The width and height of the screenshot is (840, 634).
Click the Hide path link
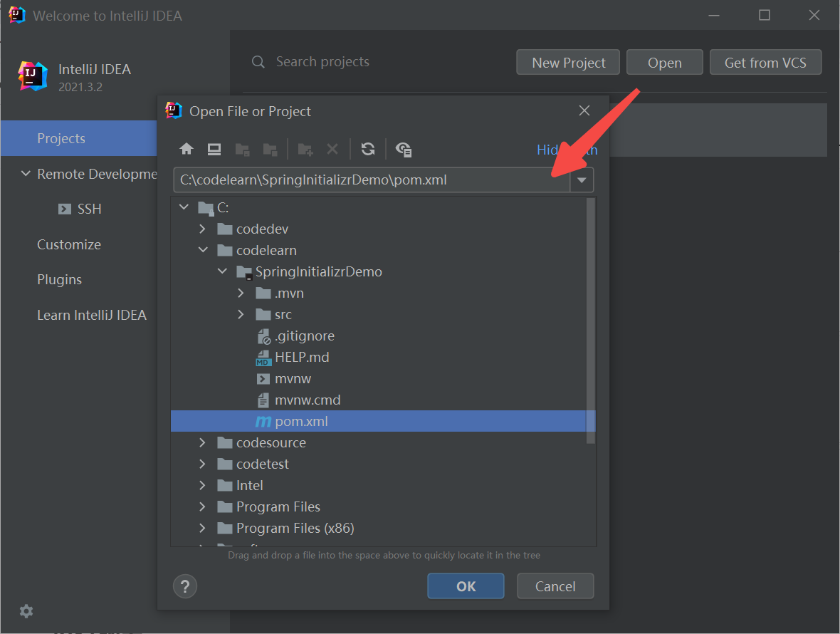[x=567, y=150]
